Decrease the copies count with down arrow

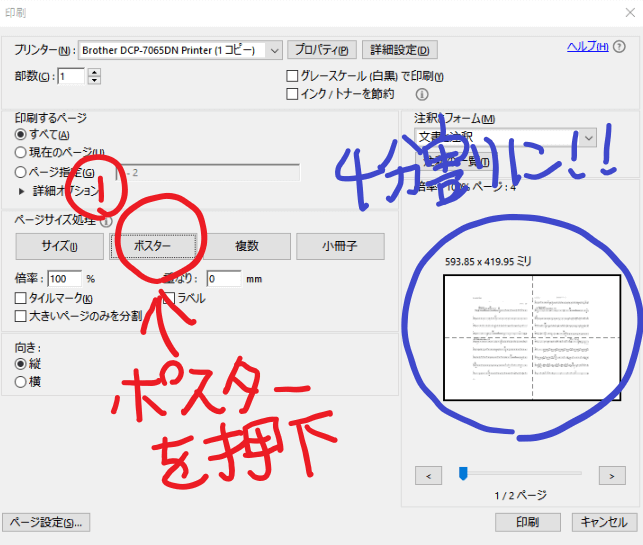tap(95, 80)
